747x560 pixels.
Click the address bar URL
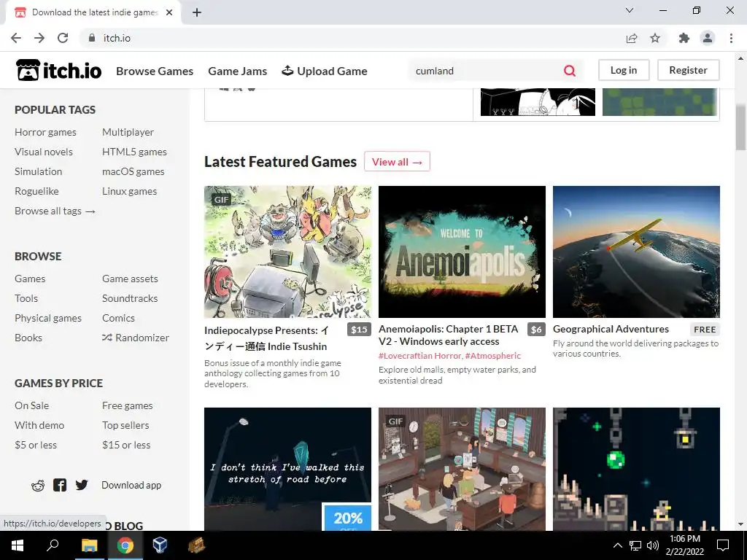117,38
